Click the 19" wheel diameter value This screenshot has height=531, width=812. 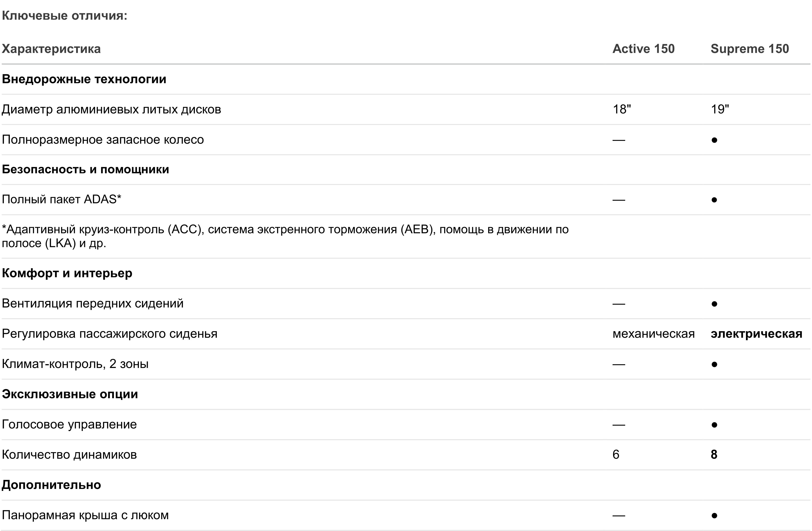click(719, 109)
